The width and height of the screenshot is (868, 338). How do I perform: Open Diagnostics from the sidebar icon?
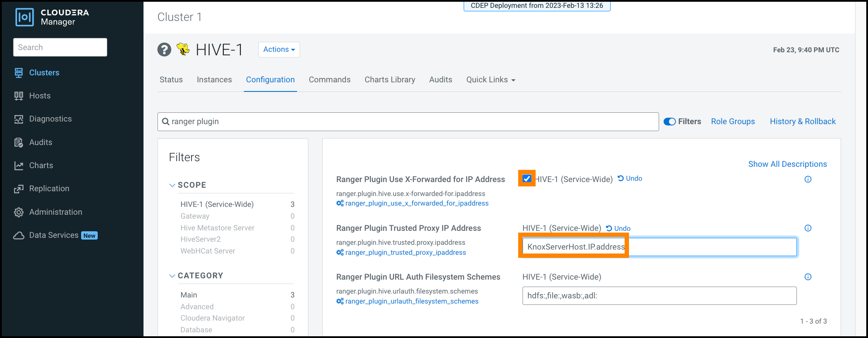click(x=18, y=119)
